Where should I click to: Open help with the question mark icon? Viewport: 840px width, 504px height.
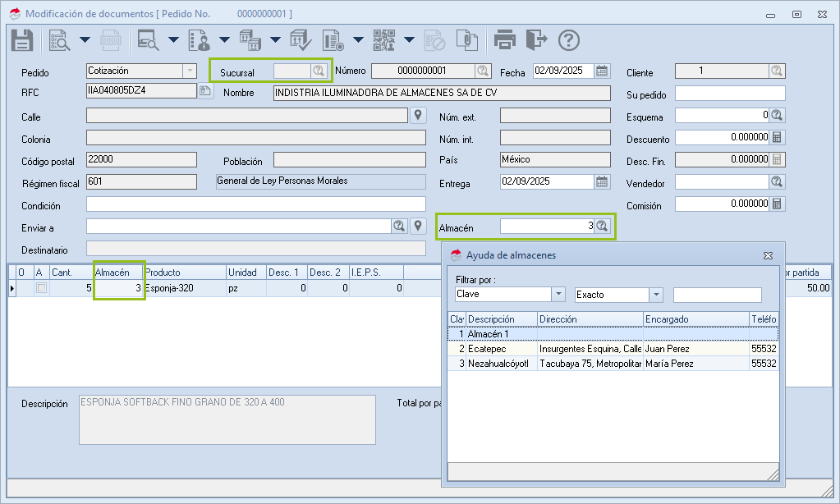(x=569, y=39)
